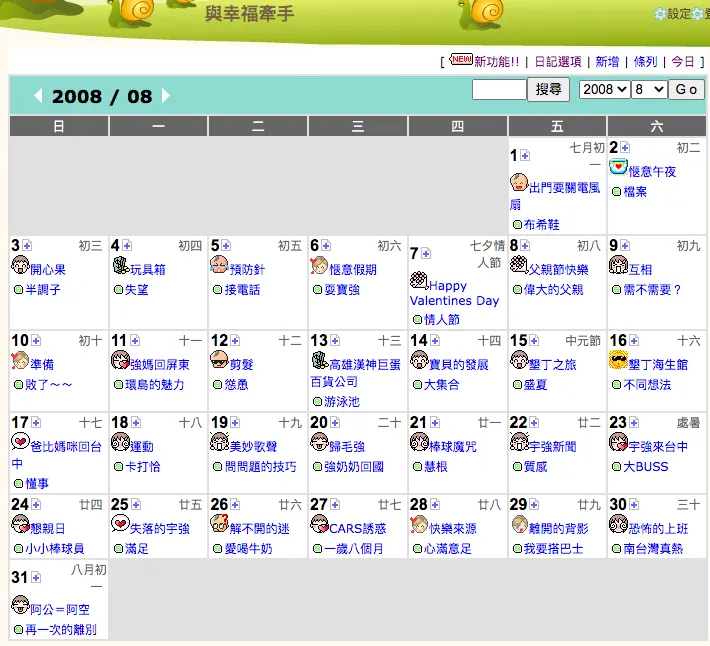Viewport: 710px width, 646px height.
Task: Open entry 高雄漢神巨蛋百貨公司
Action: [x=356, y=373]
